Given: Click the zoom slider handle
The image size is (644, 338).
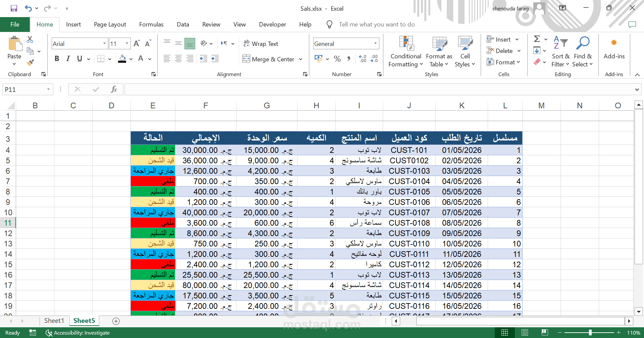Looking at the screenshot, I should point(590,333).
